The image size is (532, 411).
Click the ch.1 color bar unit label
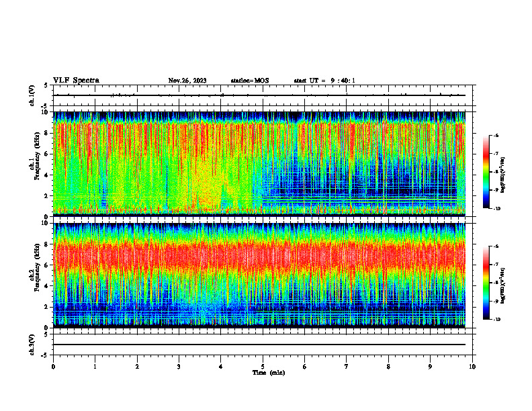tap(502, 175)
